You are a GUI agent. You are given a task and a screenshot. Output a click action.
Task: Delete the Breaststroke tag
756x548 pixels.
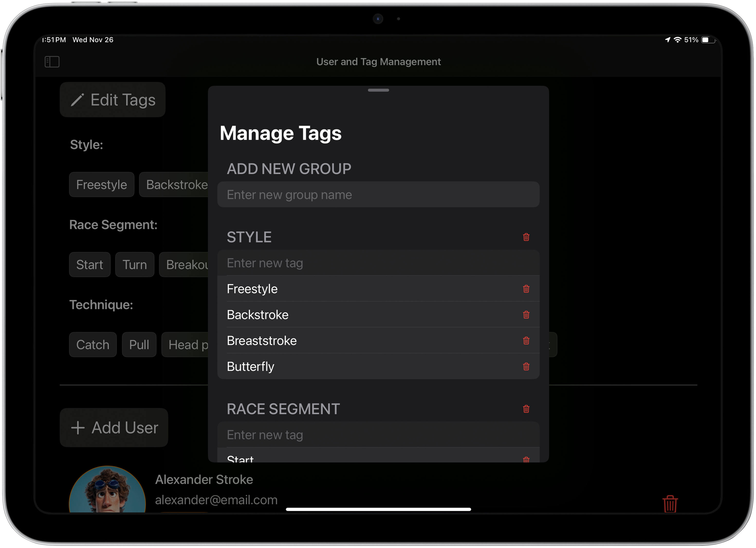coord(526,341)
